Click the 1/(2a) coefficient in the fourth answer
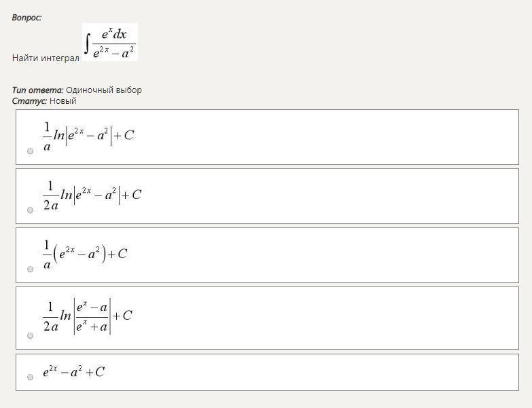This screenshot has width=532, height=408. tap(50, 316)
